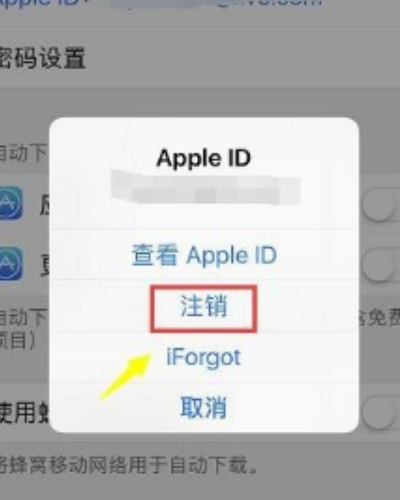Tap the lower App Store icon

point(11,263)
